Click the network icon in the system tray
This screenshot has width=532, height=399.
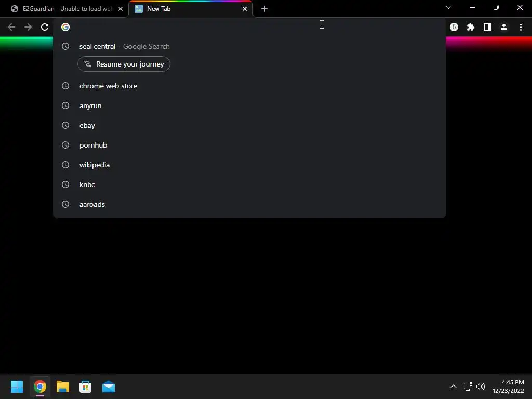point(468,387)
